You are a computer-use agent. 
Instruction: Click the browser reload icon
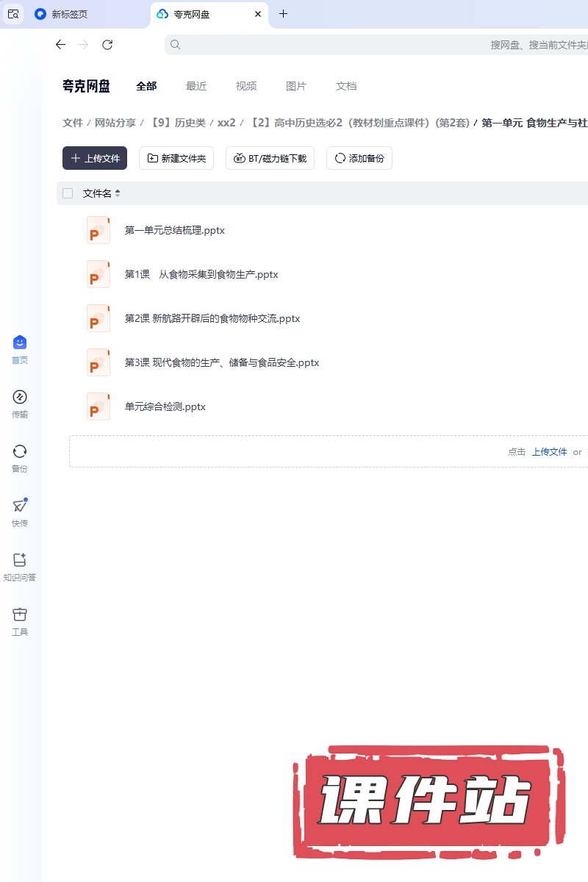click(x=107, y=45)
